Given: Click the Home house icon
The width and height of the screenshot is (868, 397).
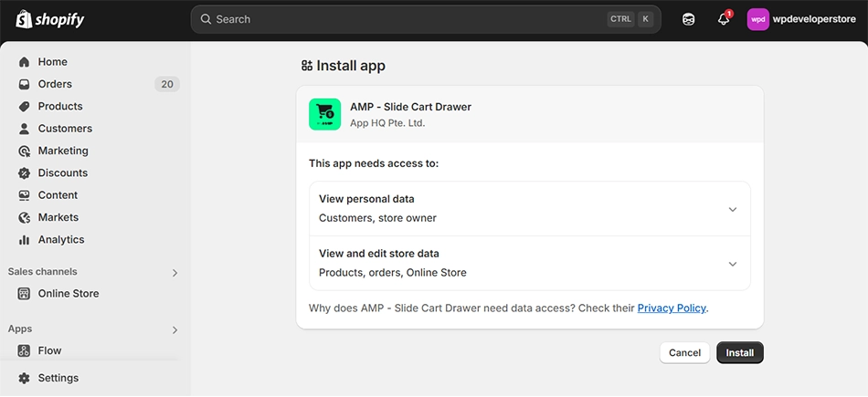Looking at the screenshot, I should 24,62.
